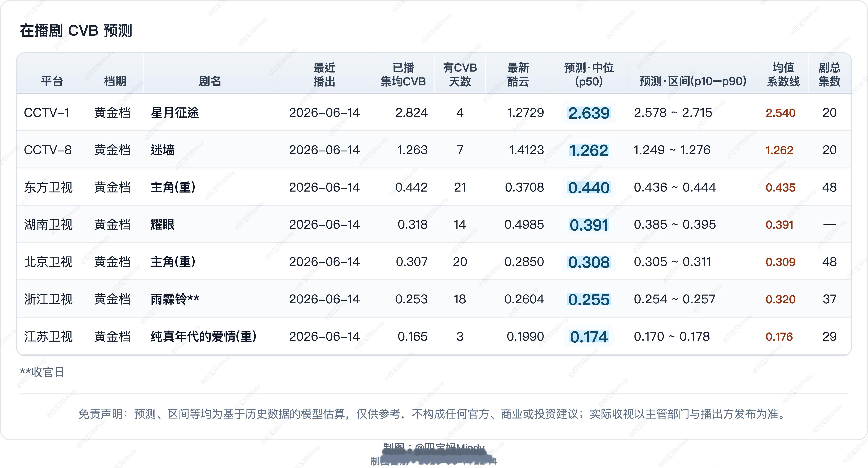Click the CCTV-1 platform cell
The width and height of the screenshot is (868, 468).
pyautogui.click(x=47, y=113)
